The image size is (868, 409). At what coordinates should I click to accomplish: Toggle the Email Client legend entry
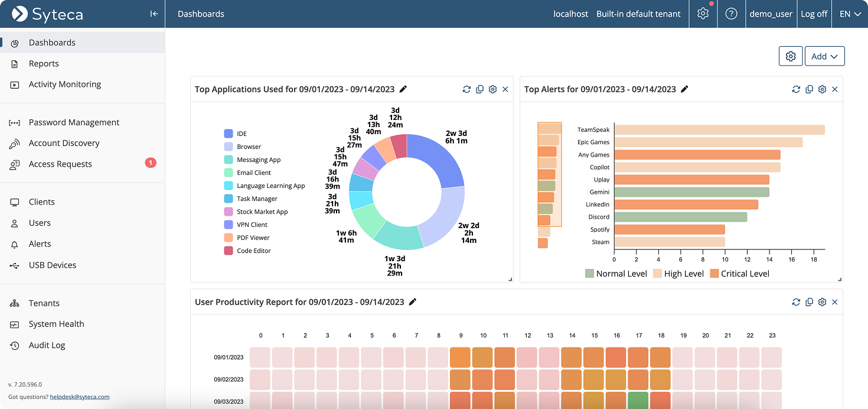click(x=248, y=173)
